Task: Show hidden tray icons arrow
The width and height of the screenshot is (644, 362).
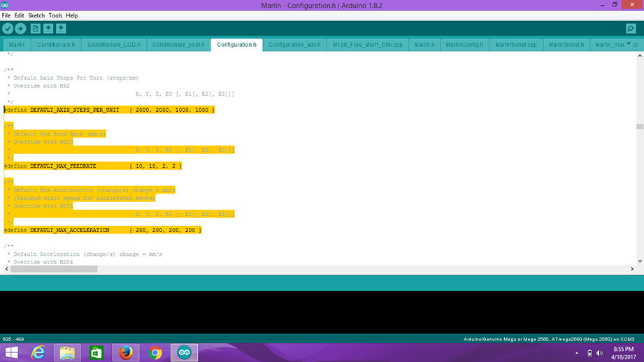Action: click(577, 353)
